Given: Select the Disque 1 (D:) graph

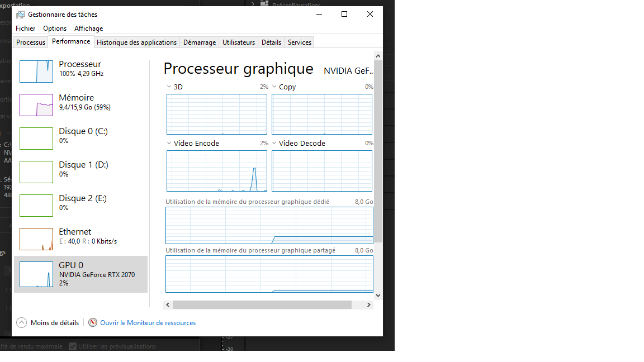Looking at the screenshot, I should pyautogui.click(x=80, y=169).
